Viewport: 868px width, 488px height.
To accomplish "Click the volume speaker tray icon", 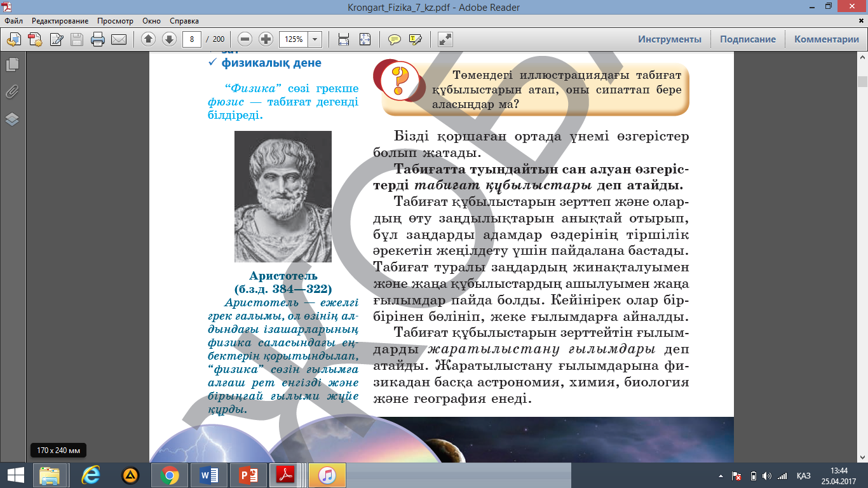I will [766, 475].
